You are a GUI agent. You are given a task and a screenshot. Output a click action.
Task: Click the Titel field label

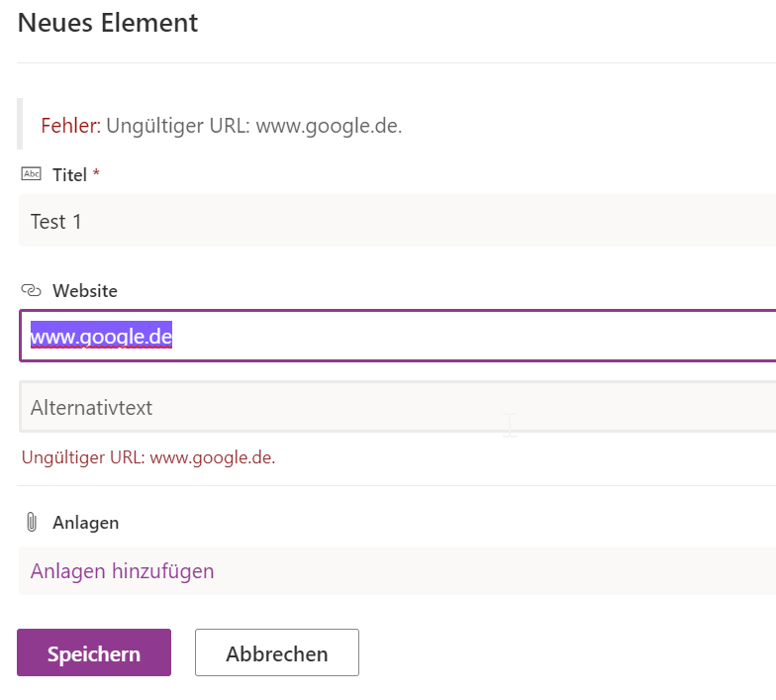69,174
